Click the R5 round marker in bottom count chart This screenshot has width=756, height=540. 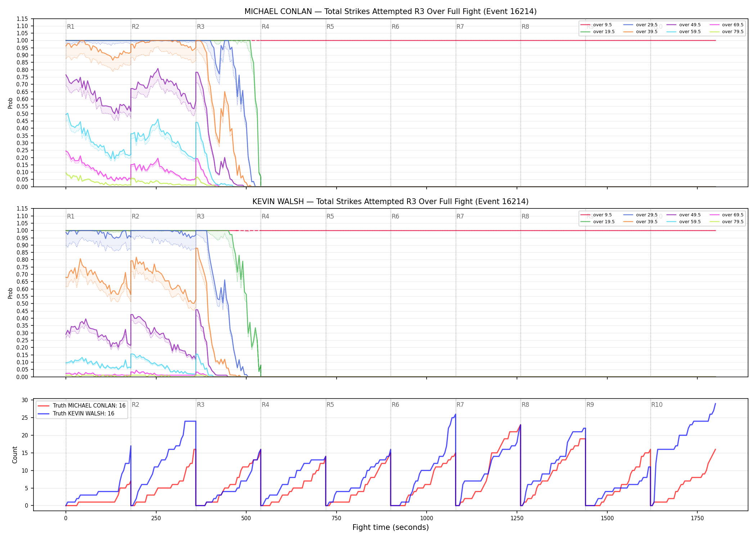coord(330,405)
